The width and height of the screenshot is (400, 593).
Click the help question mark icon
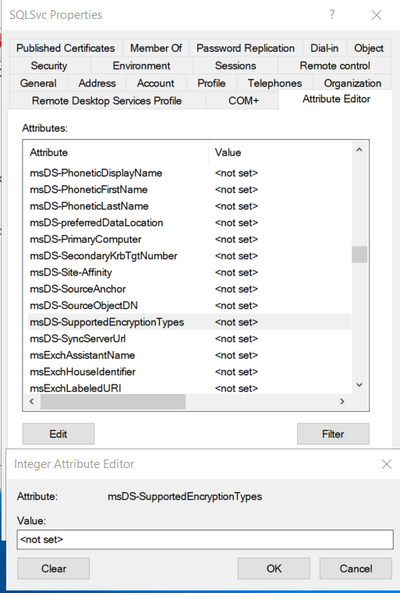pyautogui.click(x=332, y=15)
